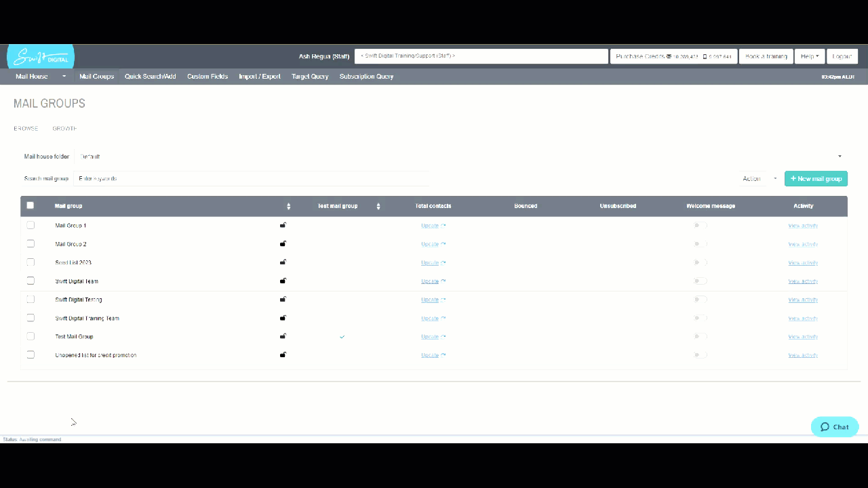
Task: Toggle welcome message for Swift Digital Testing
Action: click(700, 299)
